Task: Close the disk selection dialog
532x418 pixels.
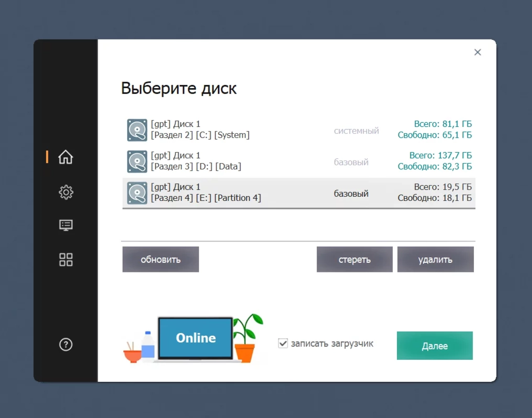Action: [x=478, y=52]
